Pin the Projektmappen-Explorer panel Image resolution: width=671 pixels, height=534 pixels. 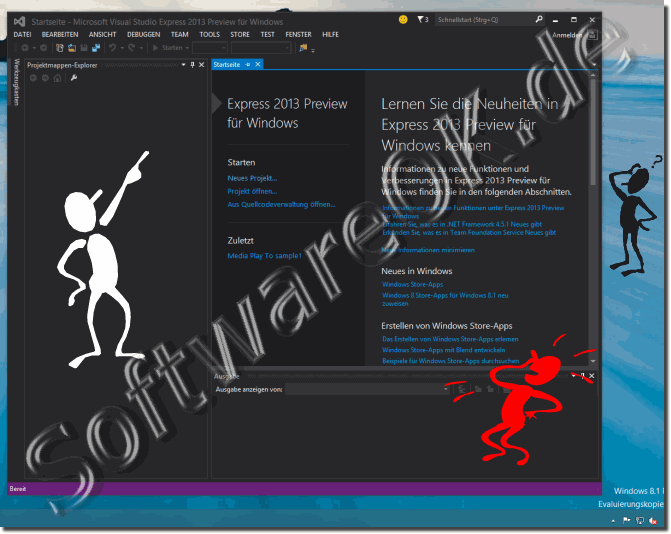tap(192, 65)
